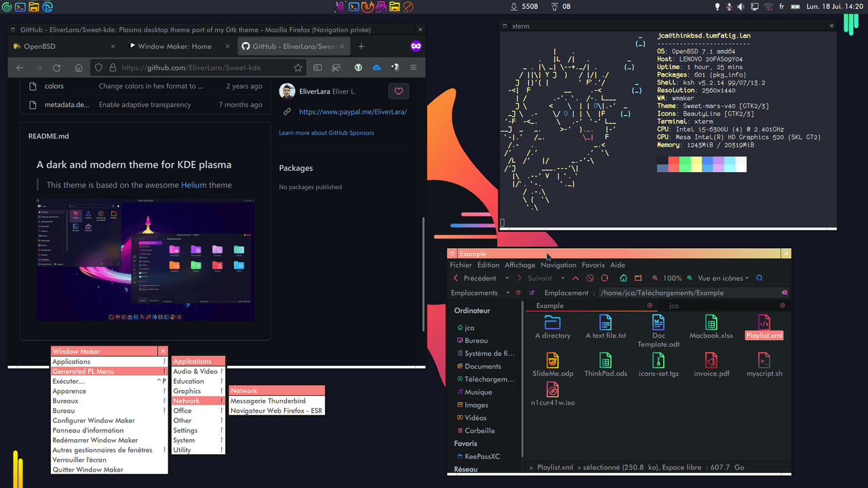Launch Navigateur Web Firefox - ESR entry
Viewport: 868px width, 488px height.
coord(276,411)
